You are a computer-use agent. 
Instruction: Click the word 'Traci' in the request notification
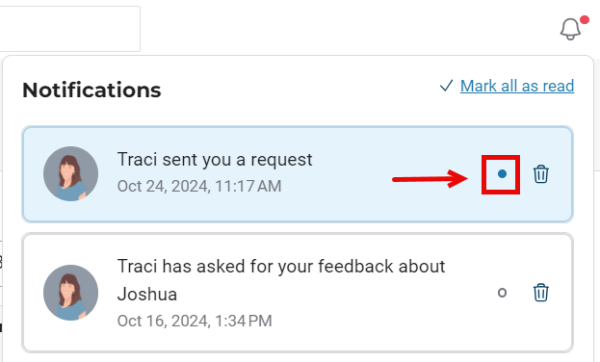(x=137, y=160)
